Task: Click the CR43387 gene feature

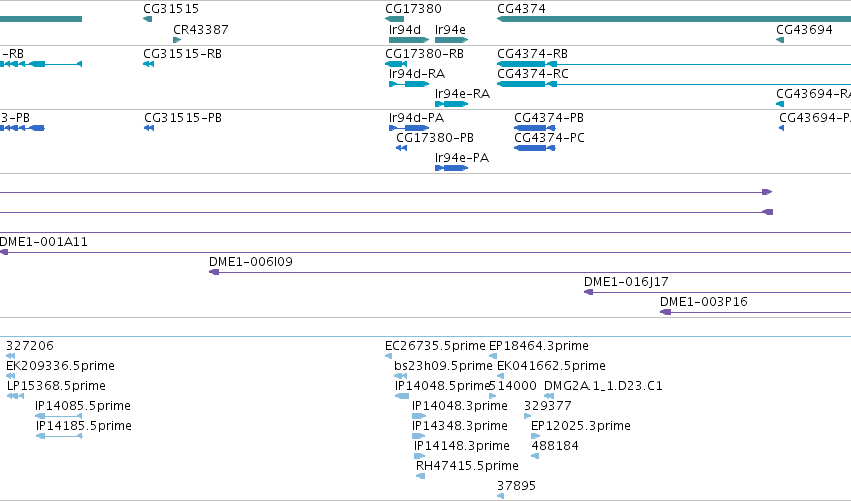Action: (x=177, y=40)
